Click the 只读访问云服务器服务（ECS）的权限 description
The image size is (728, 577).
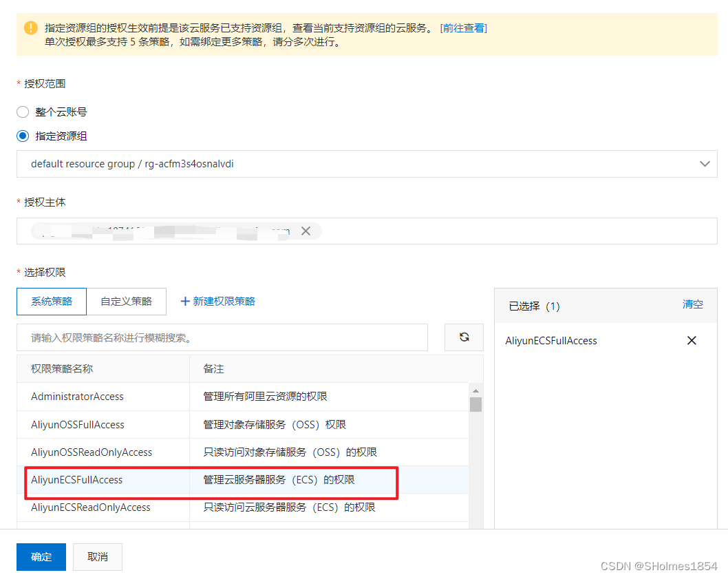click(x=289, y=507)
